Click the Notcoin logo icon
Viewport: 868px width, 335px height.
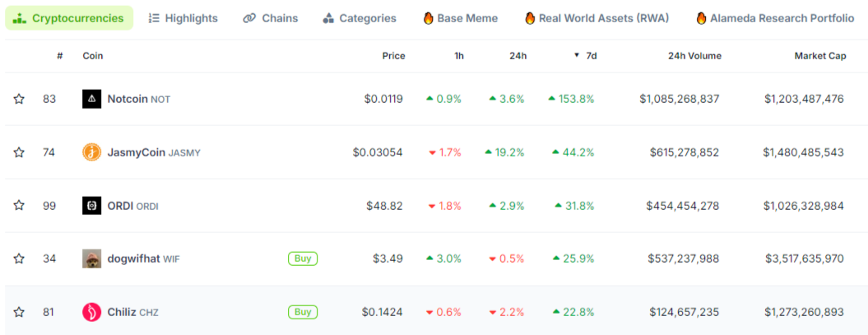click(x=92, y=99)
